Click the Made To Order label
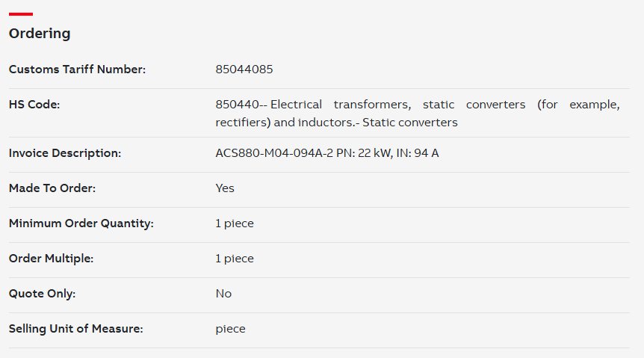Screen dimensions: 644x358 click(52, 188)
